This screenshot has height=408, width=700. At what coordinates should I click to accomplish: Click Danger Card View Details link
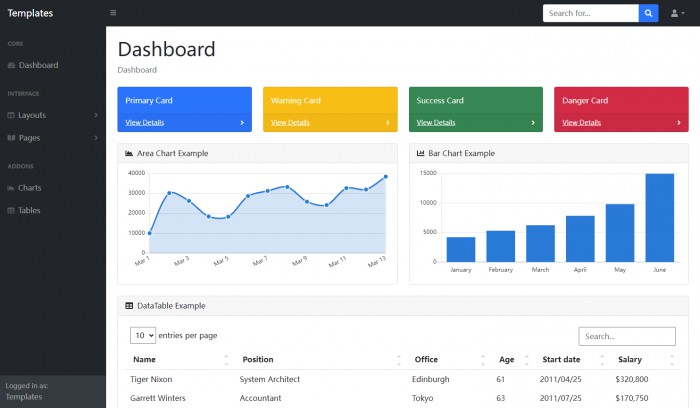(581, 123)
